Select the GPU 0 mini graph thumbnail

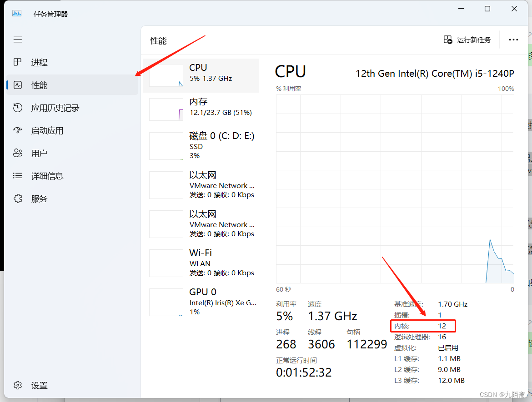pyautogui.click(x=166, y=302)
